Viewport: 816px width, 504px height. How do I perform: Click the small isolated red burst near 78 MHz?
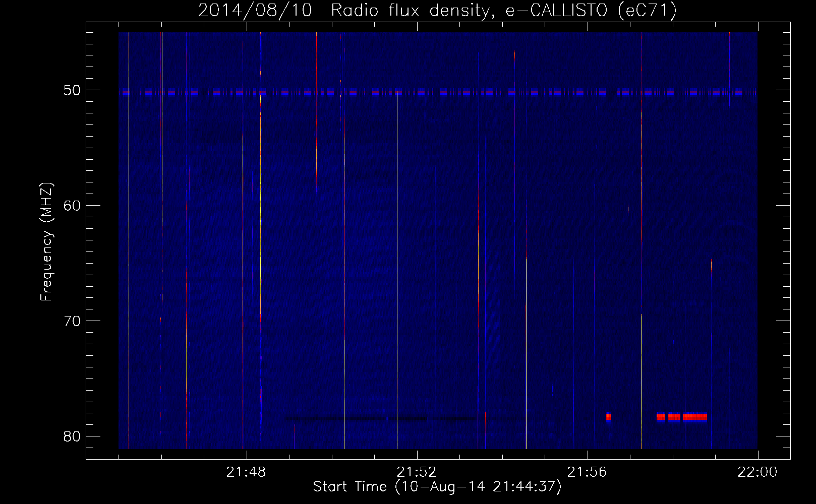608,417
